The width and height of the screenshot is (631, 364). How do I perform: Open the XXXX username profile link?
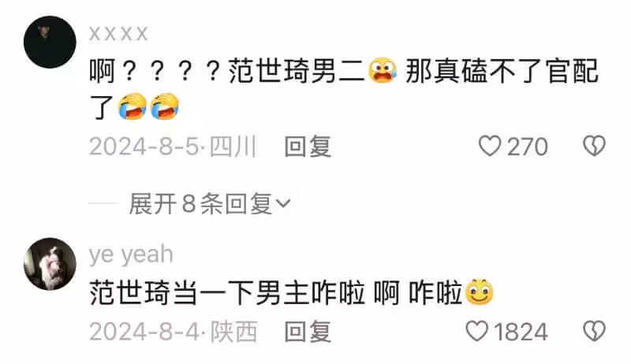[x=118, y=33]
